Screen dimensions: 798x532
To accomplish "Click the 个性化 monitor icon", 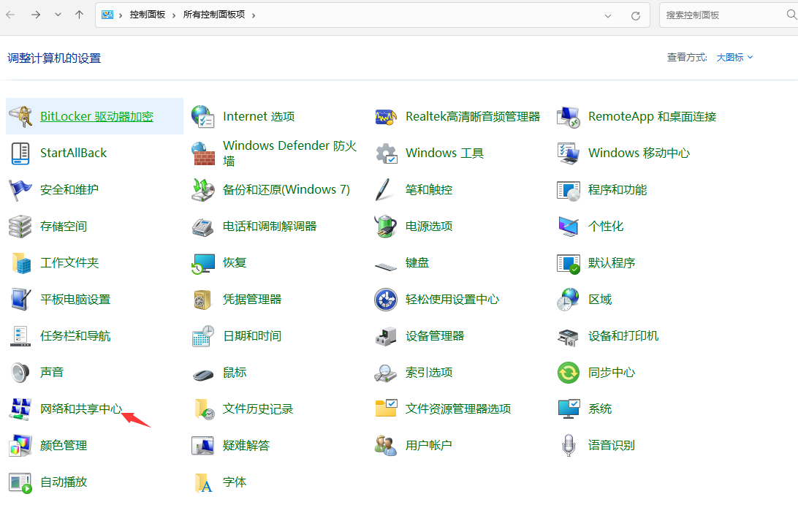I will (569, 227).
